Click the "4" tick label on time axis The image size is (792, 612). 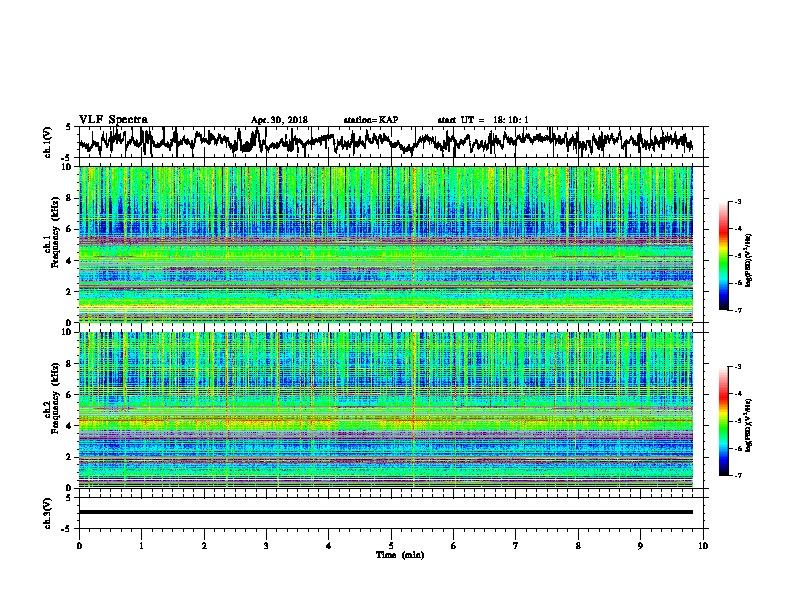[329, 546]
